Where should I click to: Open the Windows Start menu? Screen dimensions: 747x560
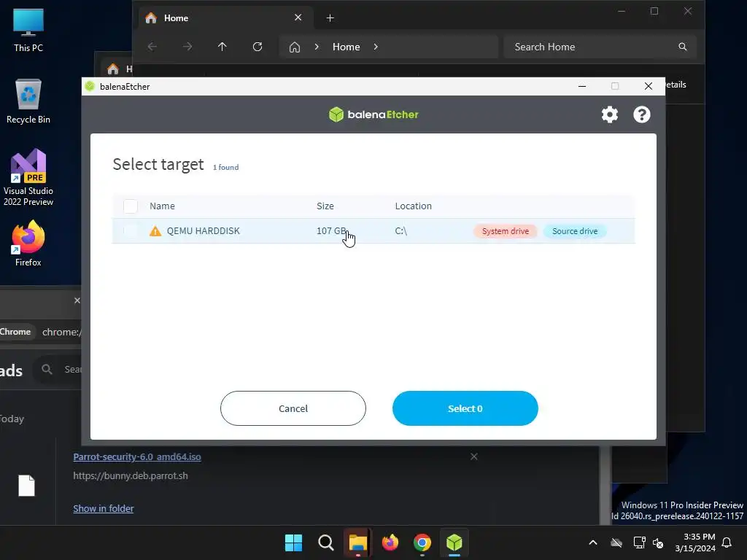click(x=293, y=542)
